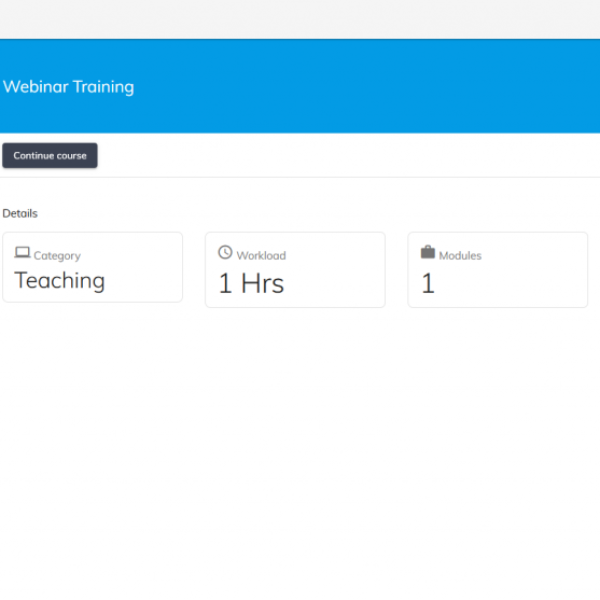Click the clock icon beside Workload
600x600 pixels.
(225, 253)
